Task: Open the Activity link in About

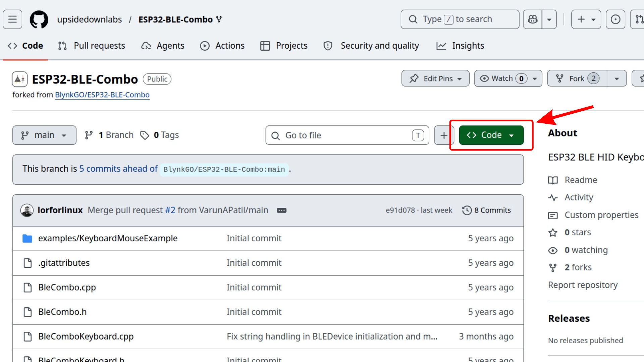Action: pos(571,197)
